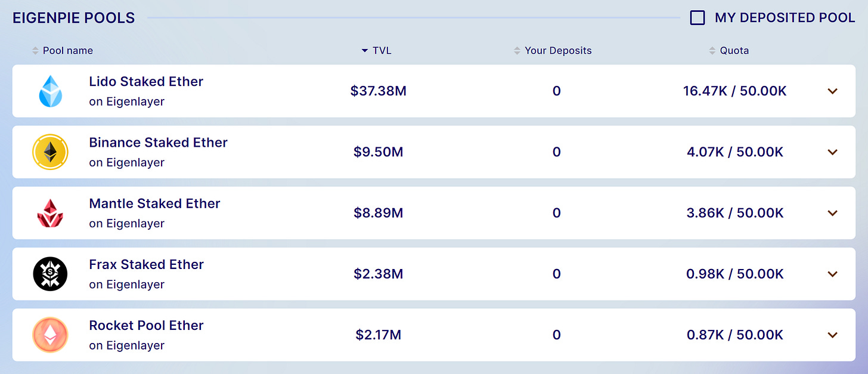
Task: Click the Rocket Pool Ether orange icon
Action: 50,335
